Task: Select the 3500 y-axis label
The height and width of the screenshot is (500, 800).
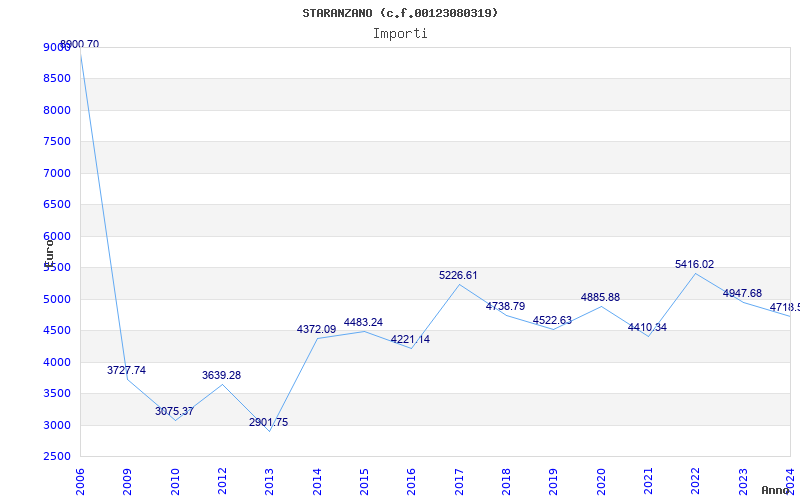Action: point(57,393)
